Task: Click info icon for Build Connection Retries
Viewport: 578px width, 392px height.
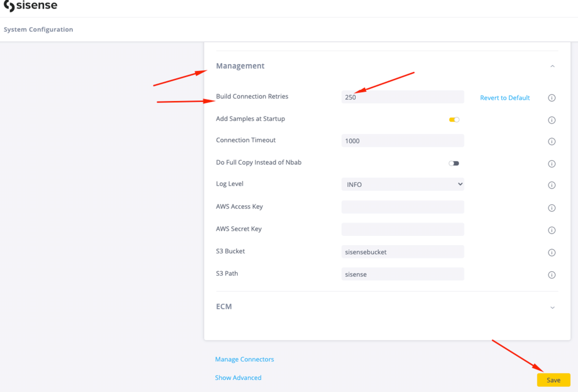Action: 551,98
